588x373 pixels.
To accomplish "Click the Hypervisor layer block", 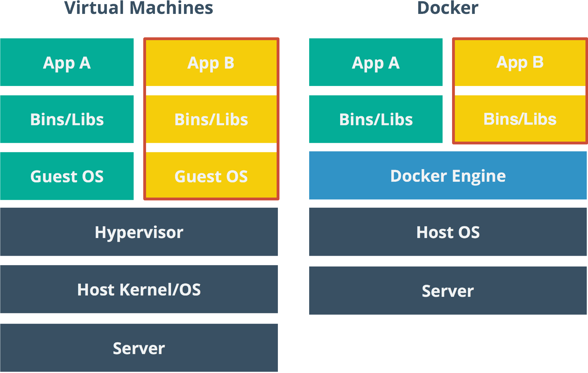I will point(139,232).
